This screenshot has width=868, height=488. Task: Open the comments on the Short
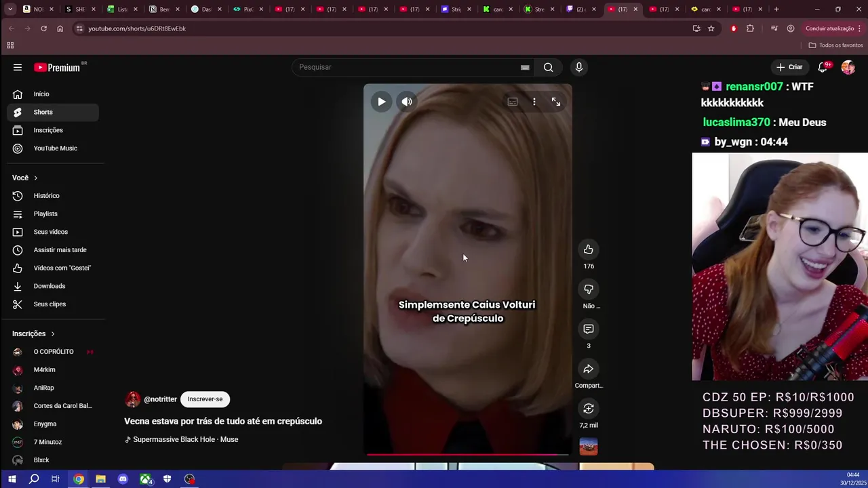pos(589,329)
